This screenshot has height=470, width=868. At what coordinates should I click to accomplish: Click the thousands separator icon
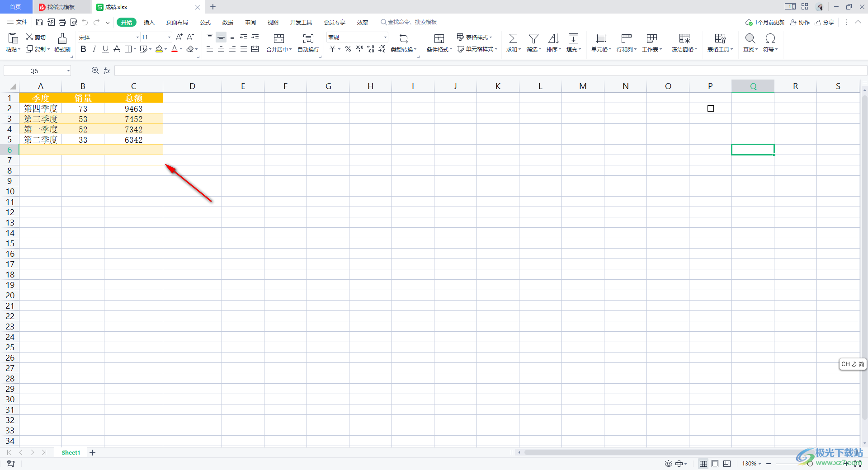pyautogui.click(x=359, y=49)
